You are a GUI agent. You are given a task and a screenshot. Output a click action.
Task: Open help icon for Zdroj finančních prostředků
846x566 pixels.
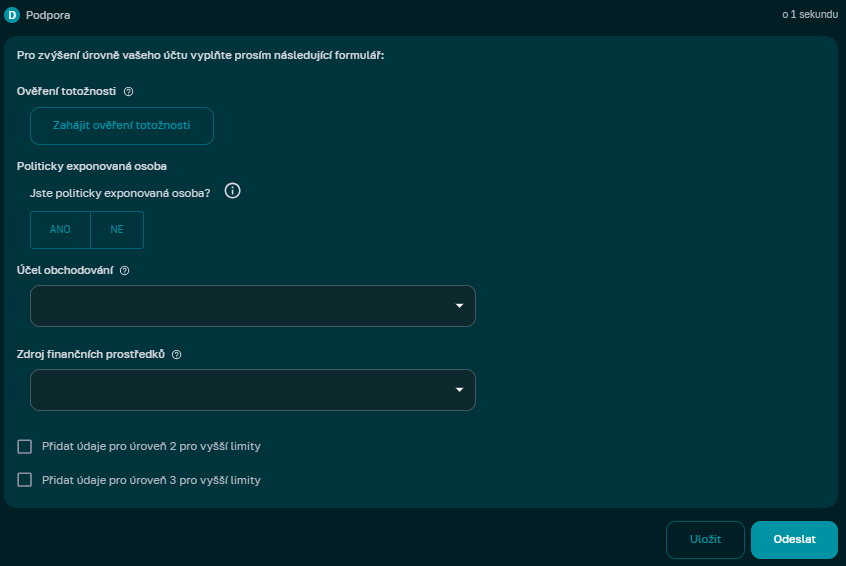tap(176, 354)
